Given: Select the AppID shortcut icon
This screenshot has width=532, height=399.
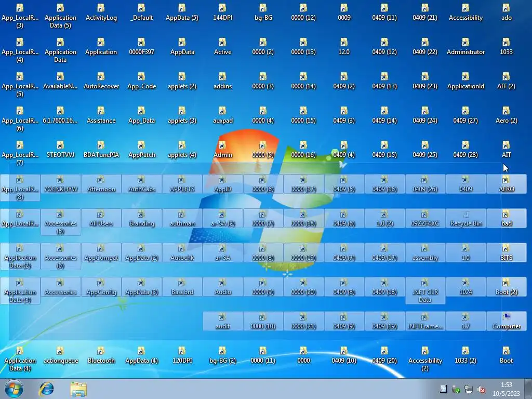Looking at the screenshot, I should point(222,184).
